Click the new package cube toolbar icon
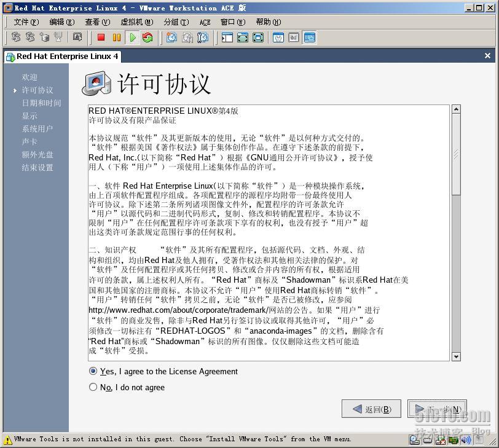This screenshot has width=499, height=448. tap(44, 37)
